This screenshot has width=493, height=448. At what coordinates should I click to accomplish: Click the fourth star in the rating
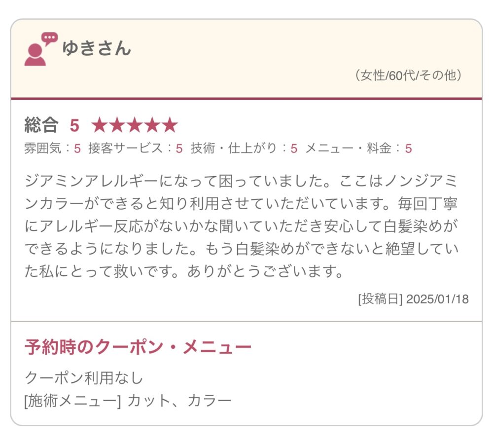pyautogui.click(x=152, y=126)
